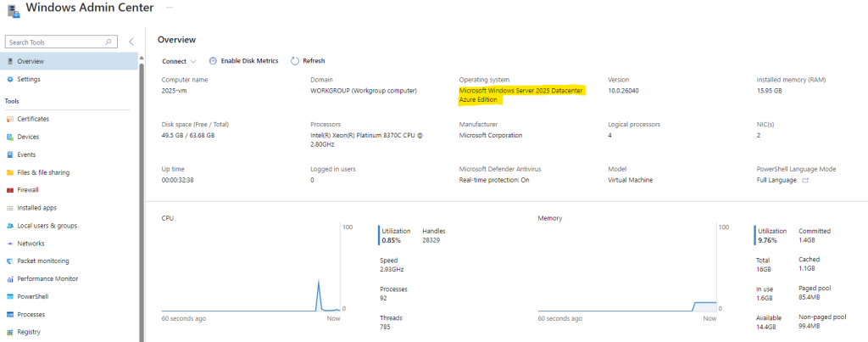The width and height of the screenshot is (868, 342).
Task: Open the Events tool
Action: coord(69,154)
